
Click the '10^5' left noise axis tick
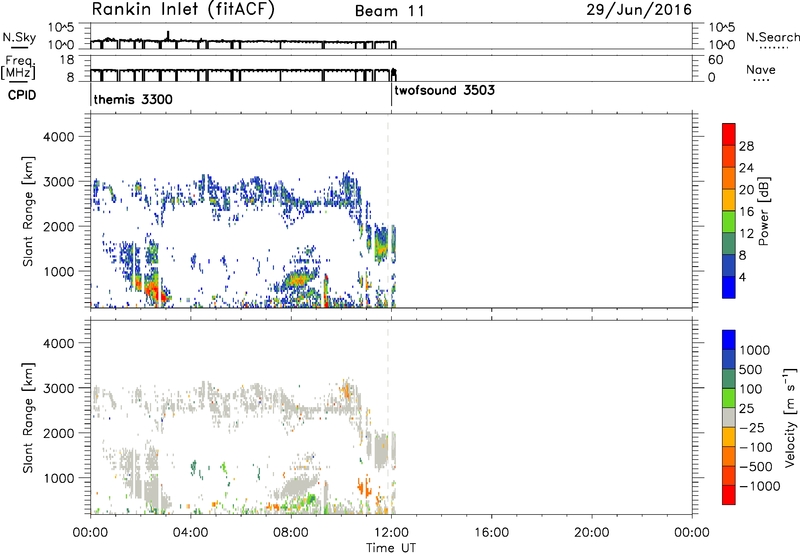[61, 27]
